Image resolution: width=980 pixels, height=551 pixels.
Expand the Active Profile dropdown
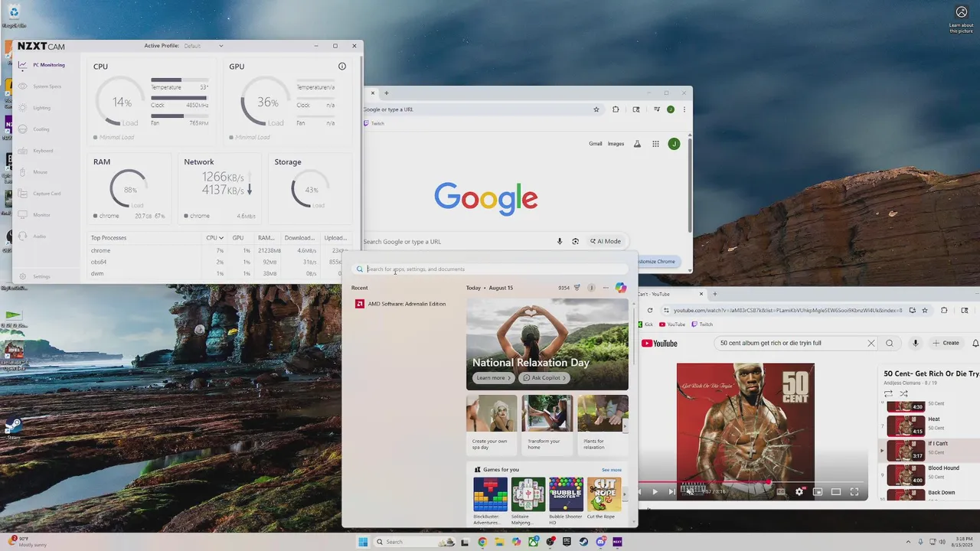point(204,46)
